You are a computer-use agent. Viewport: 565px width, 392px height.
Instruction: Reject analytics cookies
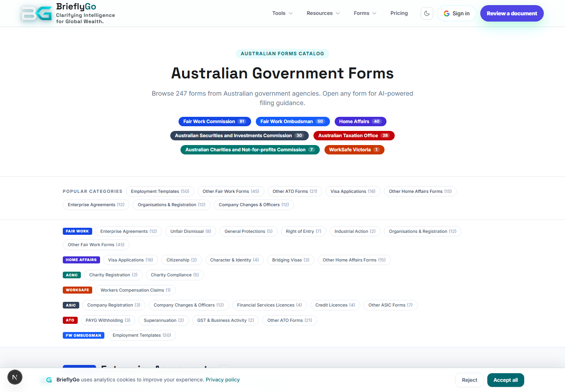tap(470, 380)
